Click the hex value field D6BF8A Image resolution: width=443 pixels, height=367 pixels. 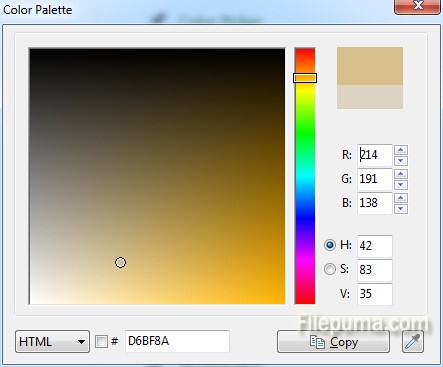pos(177,341)
